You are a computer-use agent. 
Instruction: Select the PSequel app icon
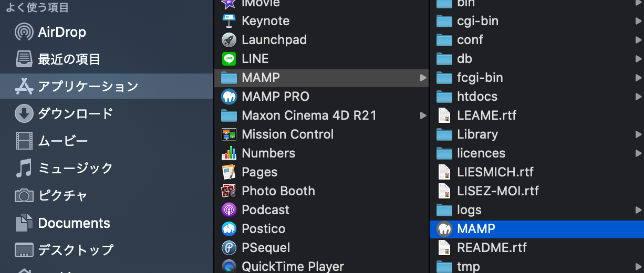tap(228, 248)
